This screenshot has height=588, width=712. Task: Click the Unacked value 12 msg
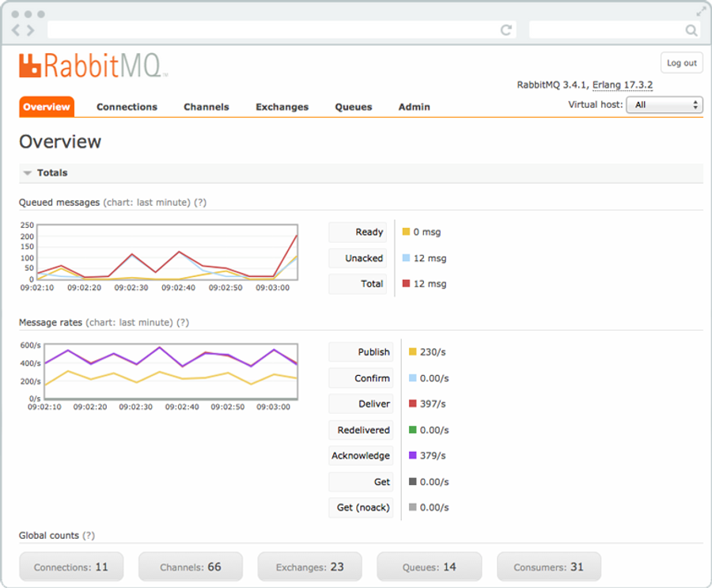click(x=430, y=259)
